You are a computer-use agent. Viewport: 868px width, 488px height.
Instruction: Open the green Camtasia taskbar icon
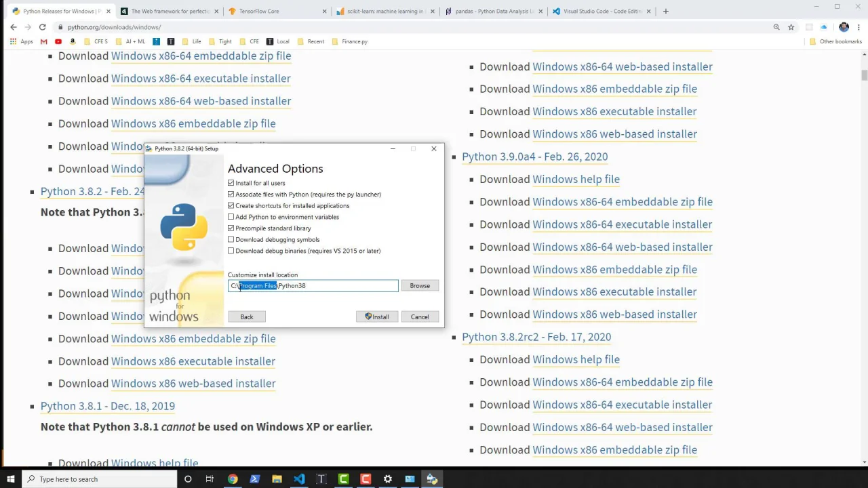point(343,479)
